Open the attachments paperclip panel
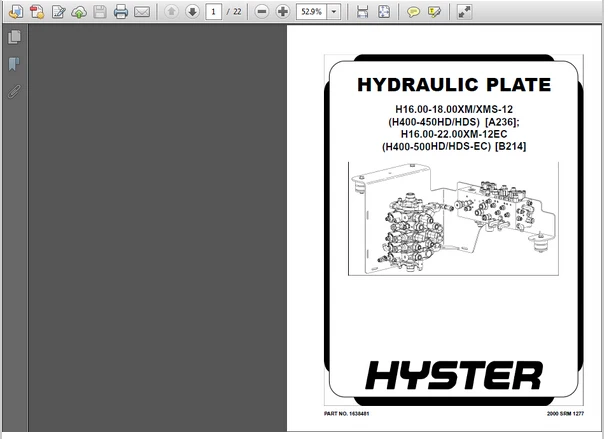The width and height of the screenshot is (609, 439). [x=14, y=92]
